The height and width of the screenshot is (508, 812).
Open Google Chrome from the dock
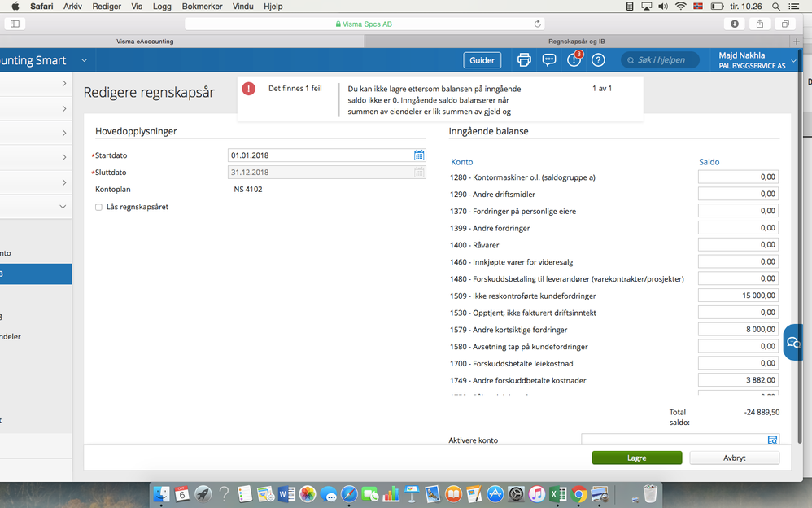pos(579,494)
